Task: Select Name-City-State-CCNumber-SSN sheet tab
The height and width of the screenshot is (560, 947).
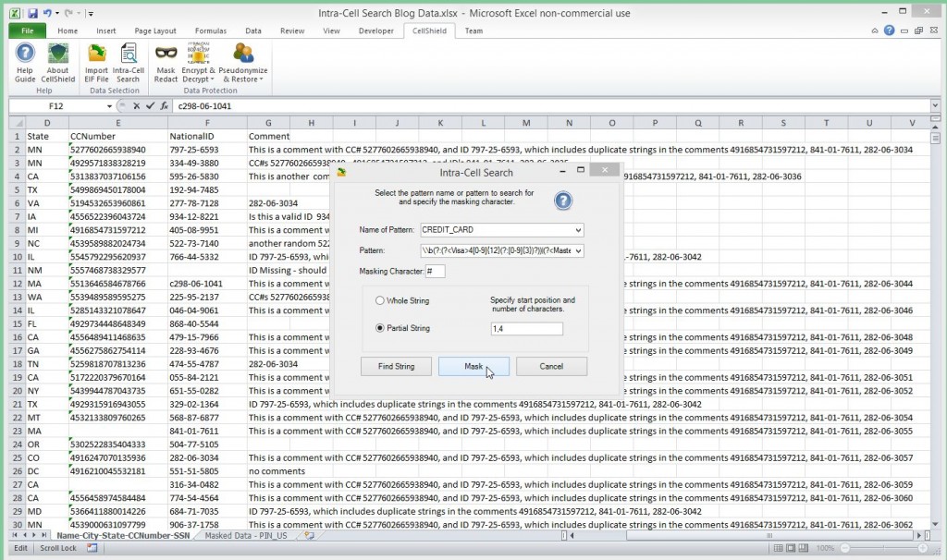Action: 123,535
